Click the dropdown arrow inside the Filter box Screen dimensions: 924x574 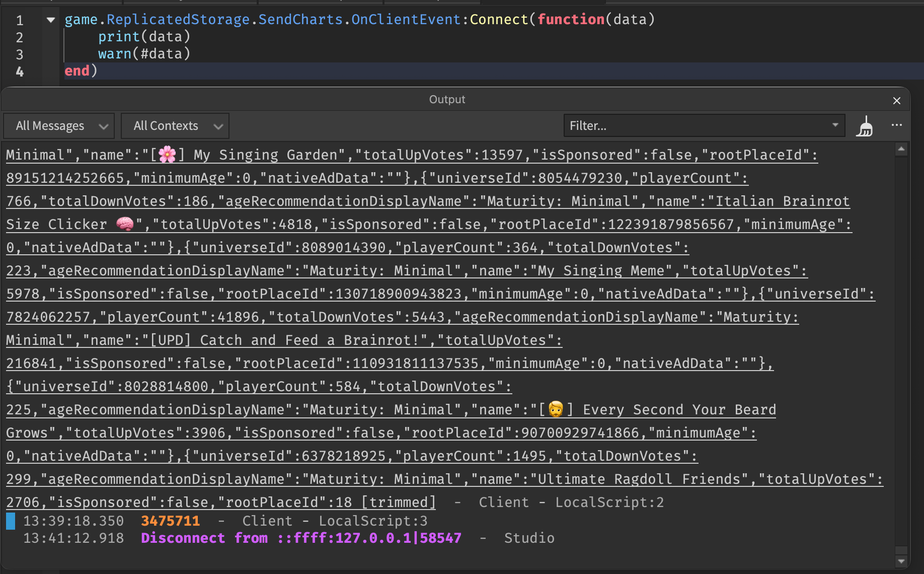pyautogui.click(x=835, y=126)
